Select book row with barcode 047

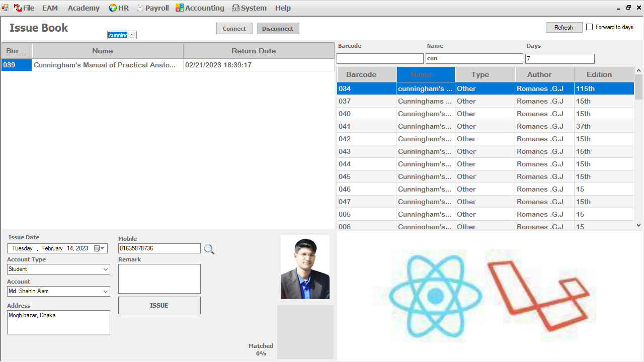pyautogui.click(x=486, y=202)
